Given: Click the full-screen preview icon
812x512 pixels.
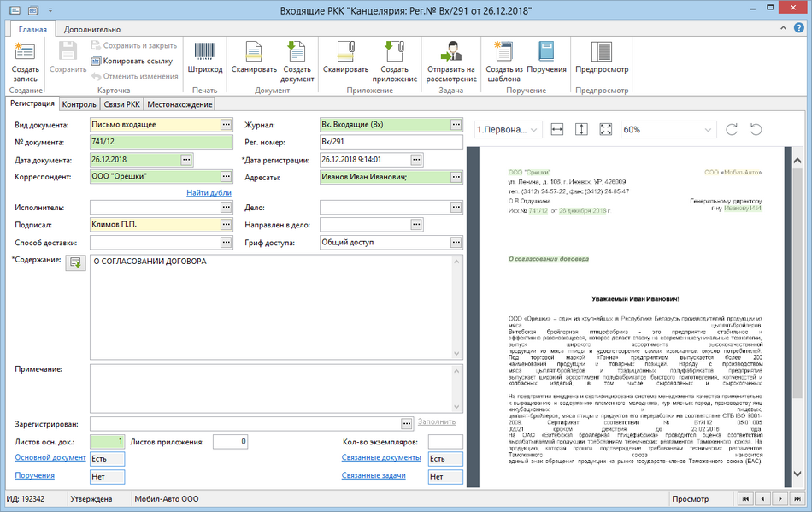Looking at the screenshot, I should pyautogui.click(x=606, y=129).
